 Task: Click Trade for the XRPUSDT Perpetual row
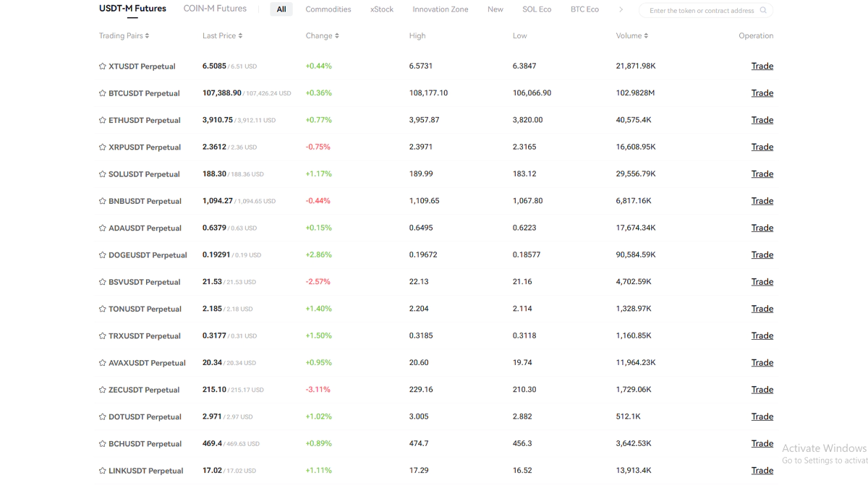pyautogui.click(x=762, y=147)
